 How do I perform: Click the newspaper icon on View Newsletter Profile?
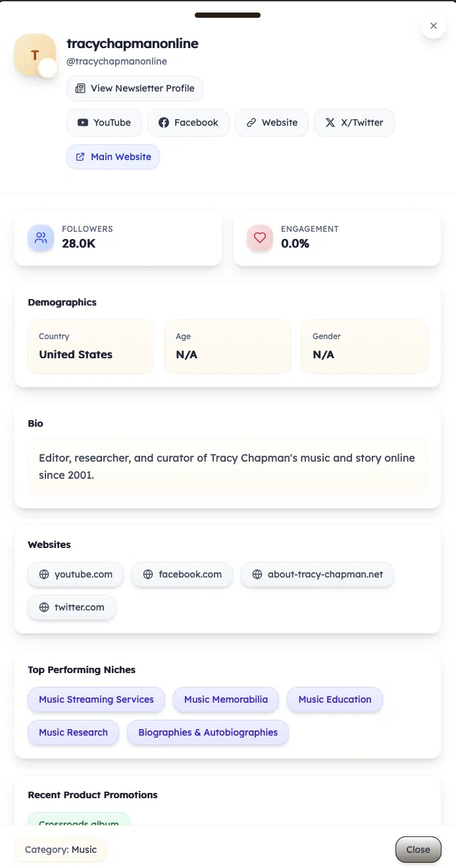[x=80, y=88]
